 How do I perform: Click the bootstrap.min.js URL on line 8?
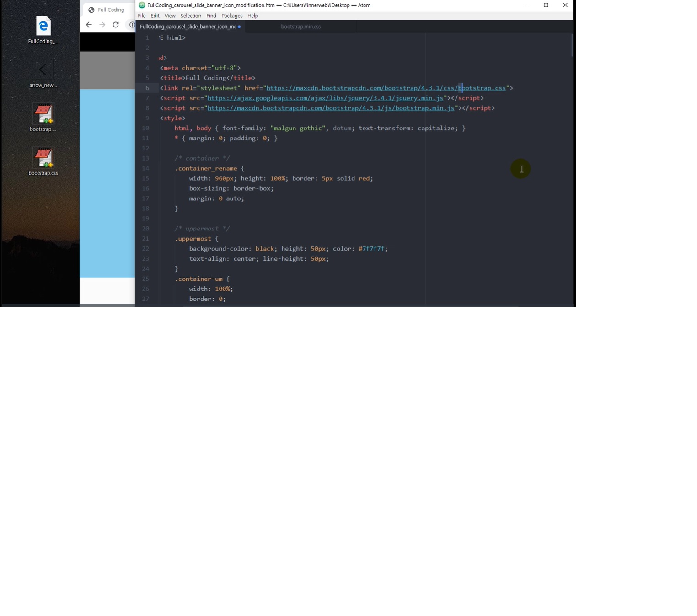pyautogui.click(x=331, y=108)
